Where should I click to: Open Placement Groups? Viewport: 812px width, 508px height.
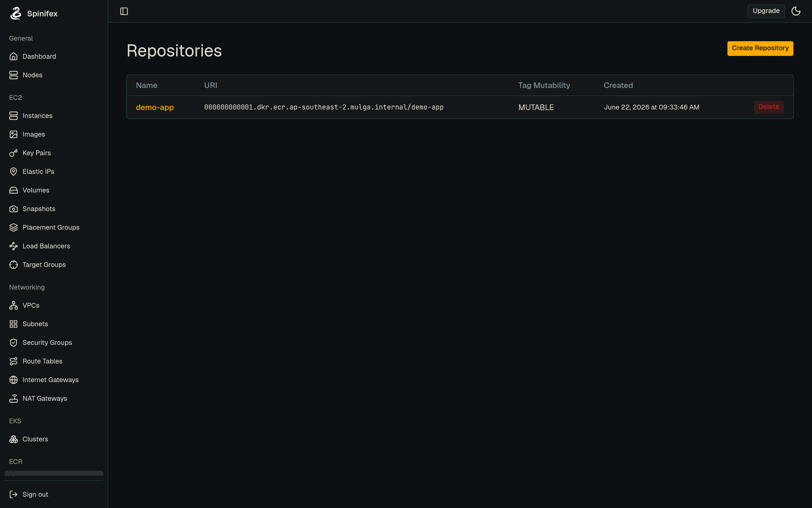(54, 227)
